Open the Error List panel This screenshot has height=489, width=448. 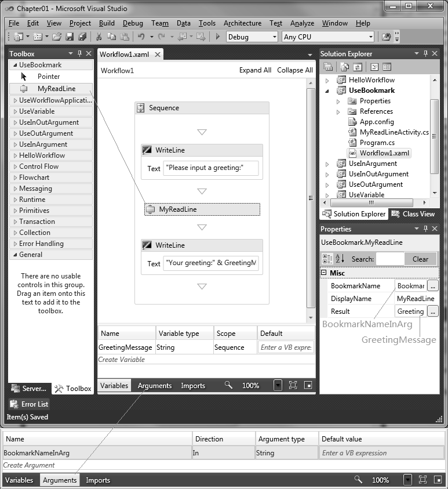click(x=29, y=404)
